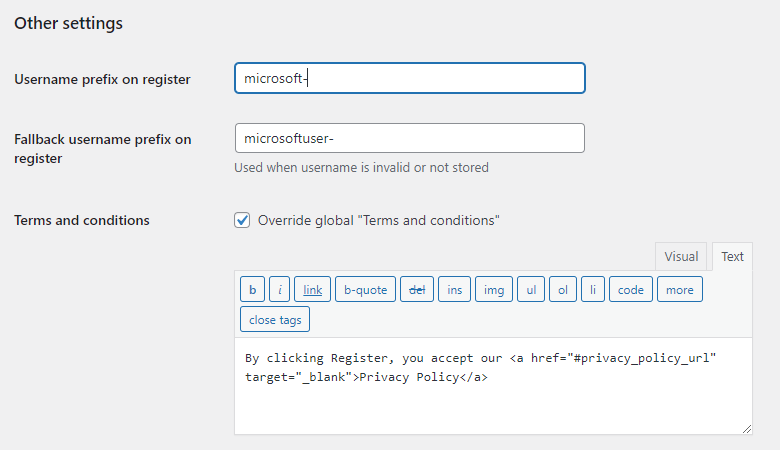Insert an image with img button

coord(494,290)
